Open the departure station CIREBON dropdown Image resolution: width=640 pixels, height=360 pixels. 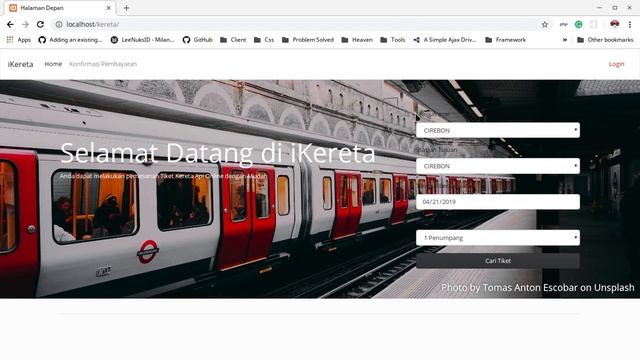coord(498,130)
